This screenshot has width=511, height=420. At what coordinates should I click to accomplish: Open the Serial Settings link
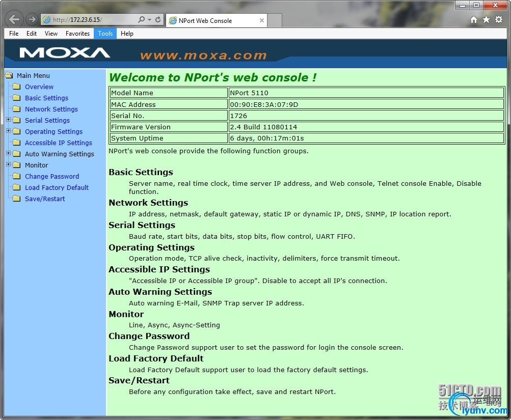[x=47, y=121]
